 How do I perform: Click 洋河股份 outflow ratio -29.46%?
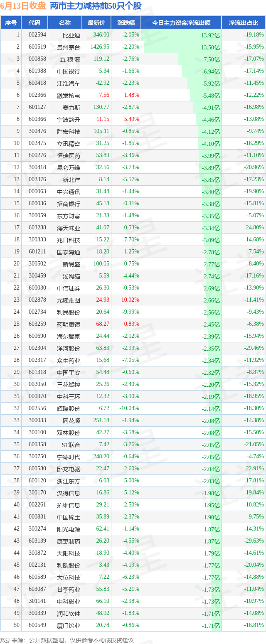click(254, 348)
